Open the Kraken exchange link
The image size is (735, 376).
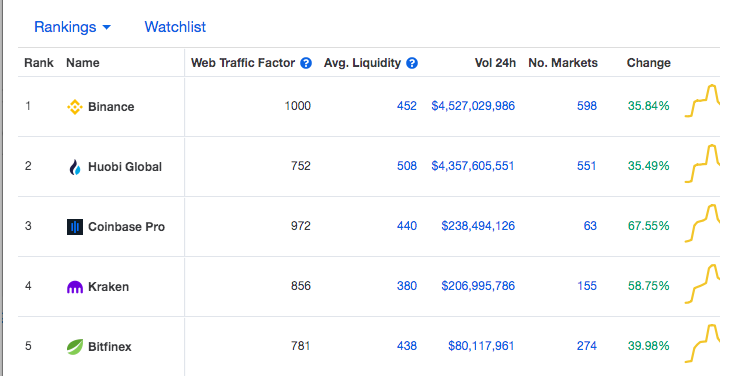pos(108,287)
